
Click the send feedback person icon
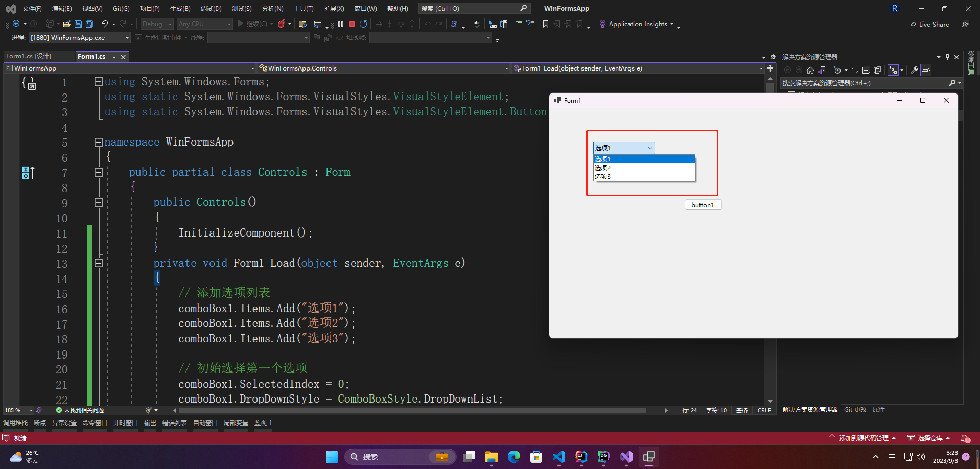click(x=966, y=24)
